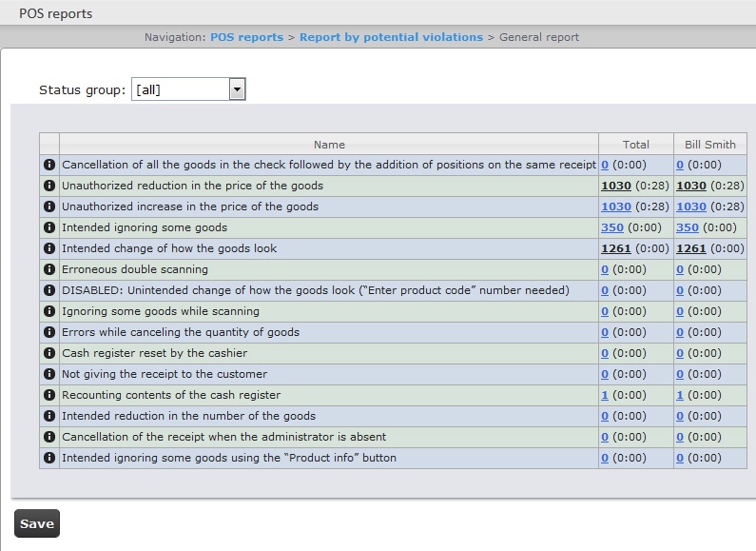Open Bill Smith's 1030 Unauthorized increase count
This screenshot has height=551, width=756.
(x=690, y=207)
